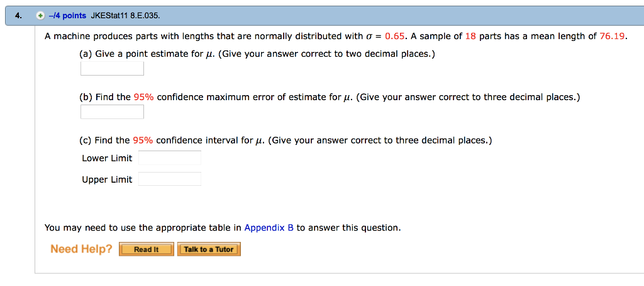644x286 pixels.
Task: Focus the point estimate answer box in part (a)
Action: coord(112,68)
